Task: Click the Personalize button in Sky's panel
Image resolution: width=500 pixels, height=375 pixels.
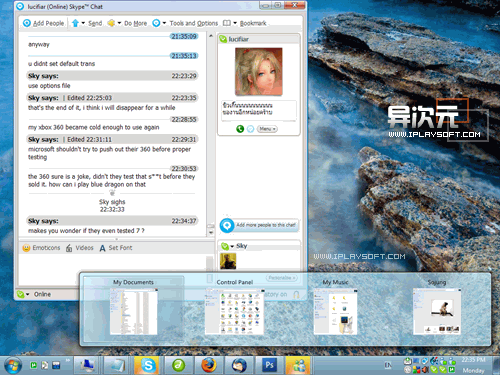Action: (x=281, y=278)
